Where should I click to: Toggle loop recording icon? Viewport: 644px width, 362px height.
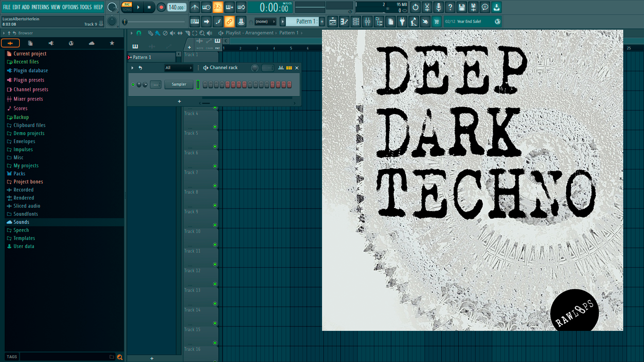tap(241, 7)
